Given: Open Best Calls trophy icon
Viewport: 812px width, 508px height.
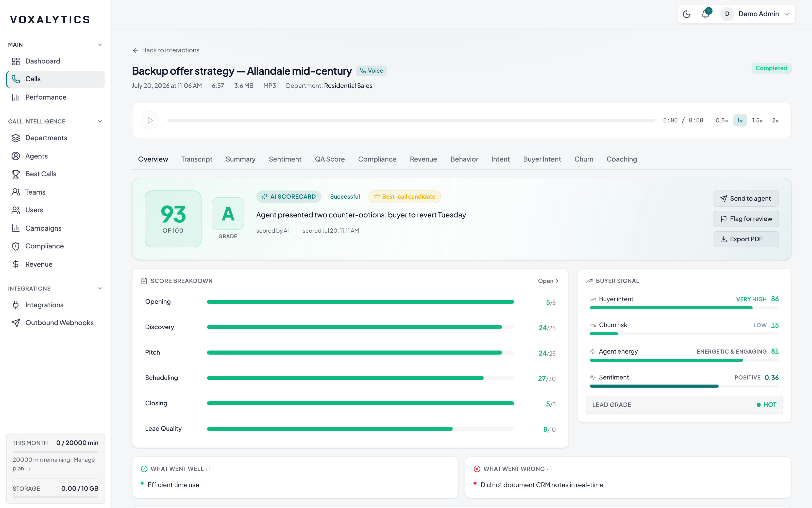Looking at the screenshot, I should pyautogui.click(x=16, y=174).
